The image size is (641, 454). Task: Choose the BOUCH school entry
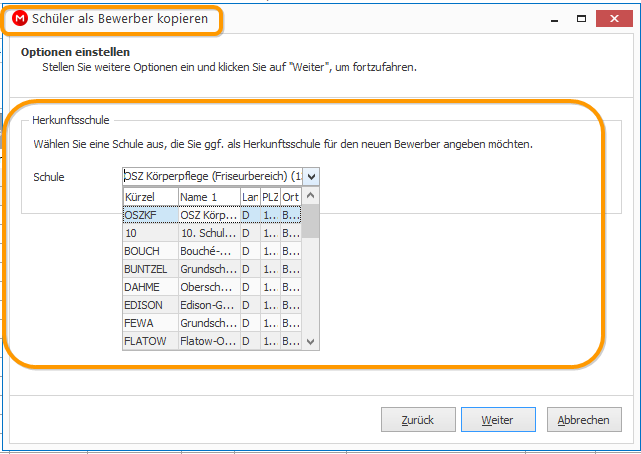pos(212,251)
